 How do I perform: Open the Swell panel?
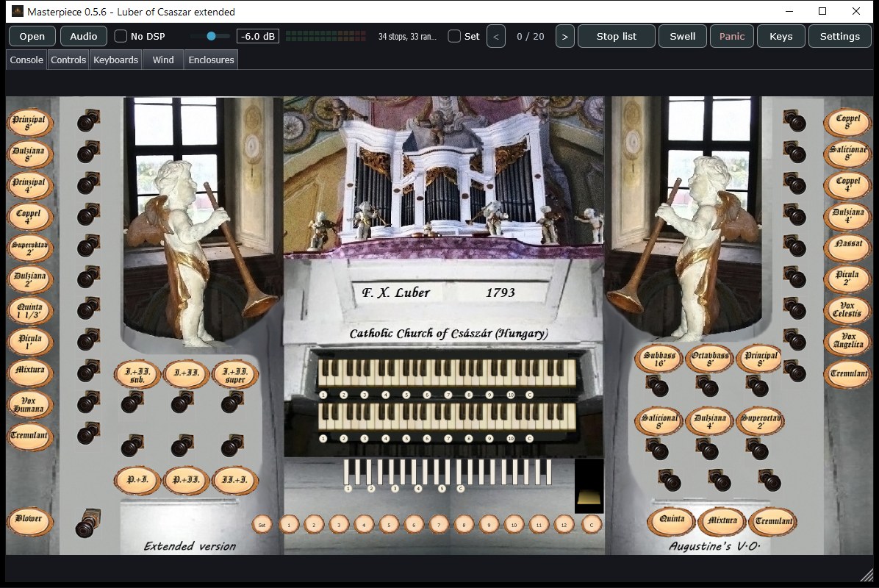pyautogui.click(x=682, y=37)
